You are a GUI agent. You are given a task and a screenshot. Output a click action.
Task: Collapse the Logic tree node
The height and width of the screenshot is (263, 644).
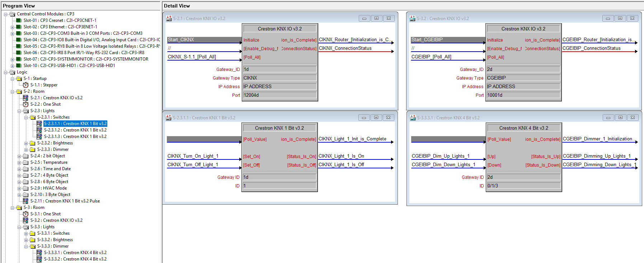pos(6,72)
